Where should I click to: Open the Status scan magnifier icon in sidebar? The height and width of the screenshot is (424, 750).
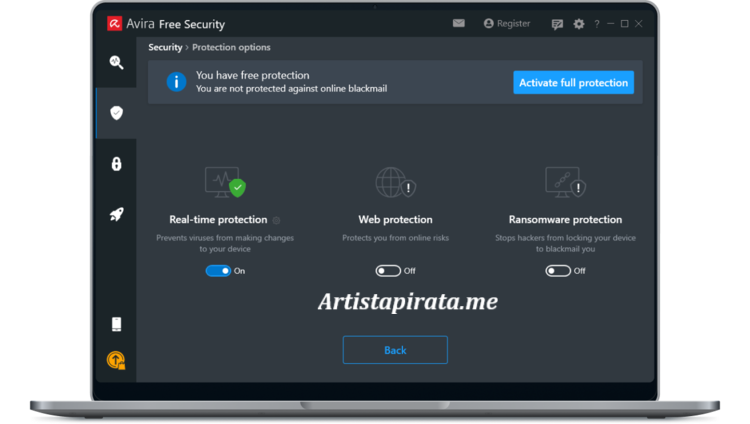click(x=116, y=63)
